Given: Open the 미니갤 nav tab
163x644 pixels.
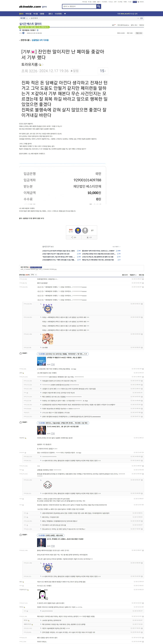Looking at the screenshot, I should (x=36, y=14).
